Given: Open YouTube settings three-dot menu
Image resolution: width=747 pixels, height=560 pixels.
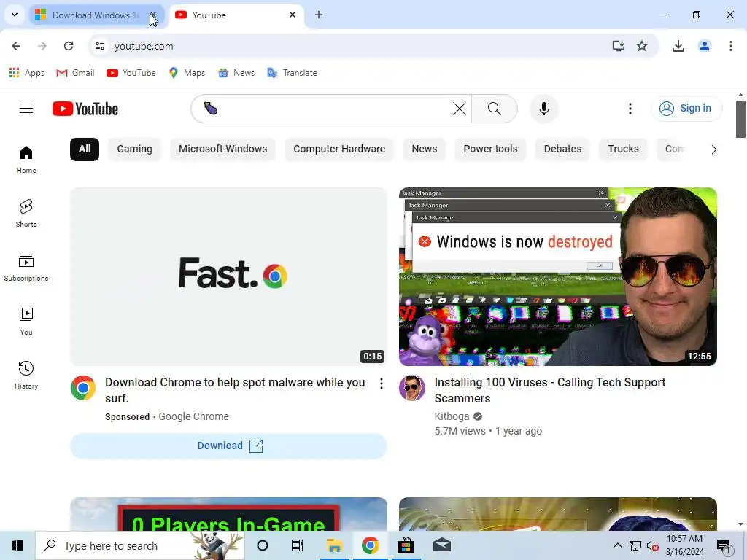Looking at the screenshot, I should click(630, 109).
